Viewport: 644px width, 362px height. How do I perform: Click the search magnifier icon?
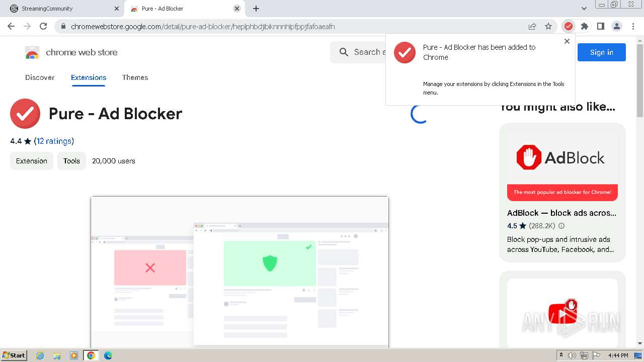pos(344,52)
